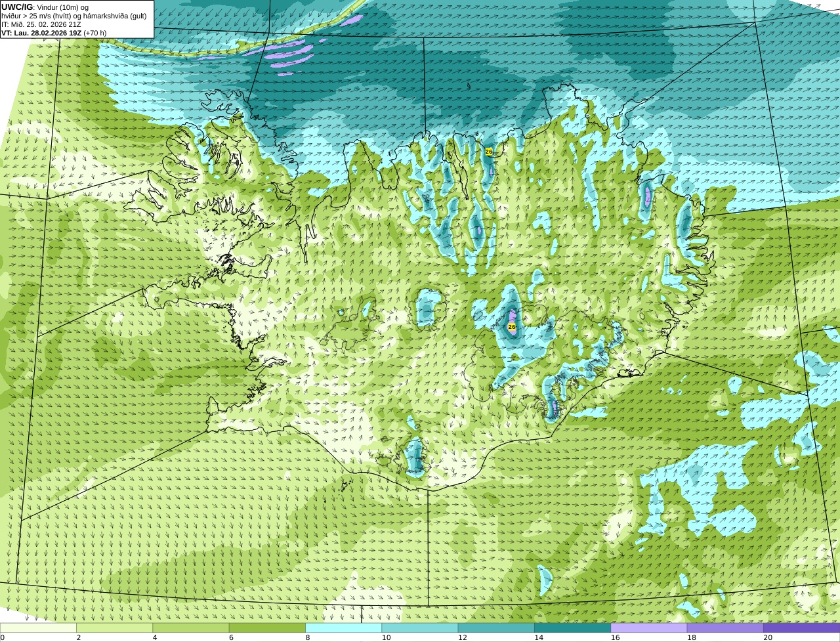840x642 pixels.
Task: Click the legend tick label '12'
Action: click(x=463, y=637)
